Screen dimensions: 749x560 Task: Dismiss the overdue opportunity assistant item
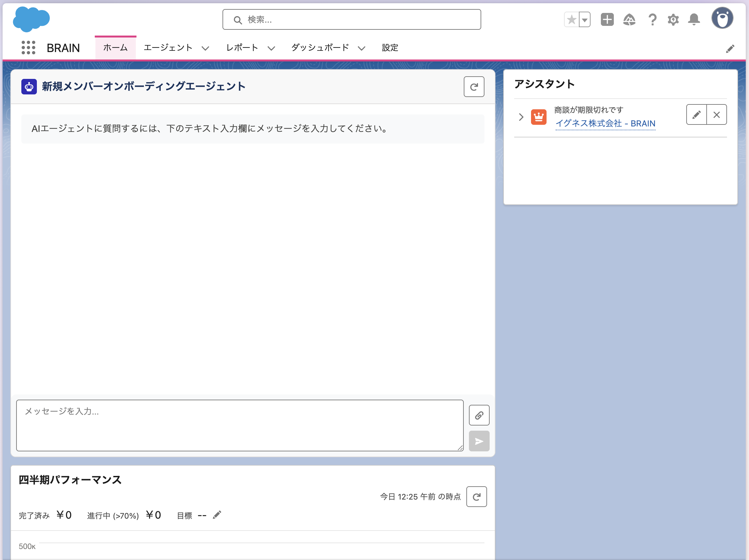point(716,115)
